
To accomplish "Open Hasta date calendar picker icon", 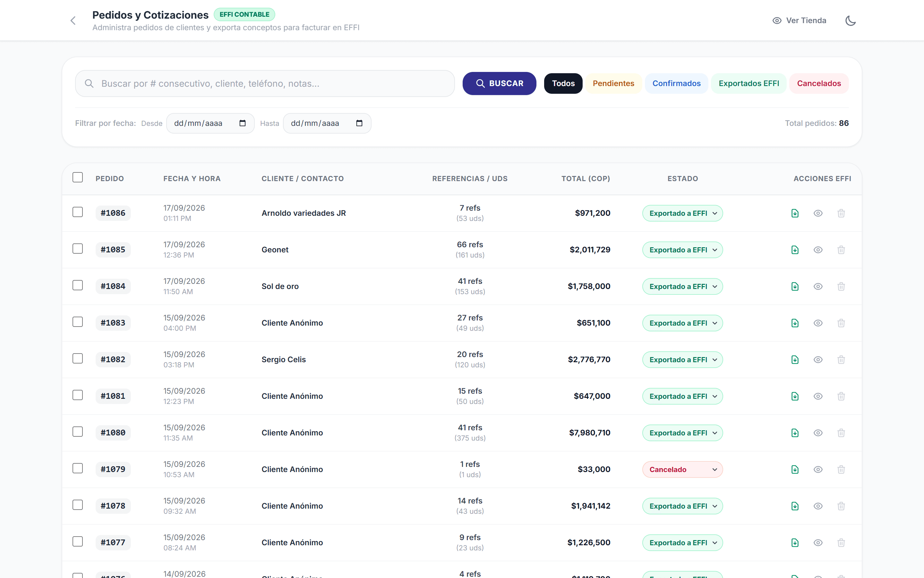I will point(359,123).
